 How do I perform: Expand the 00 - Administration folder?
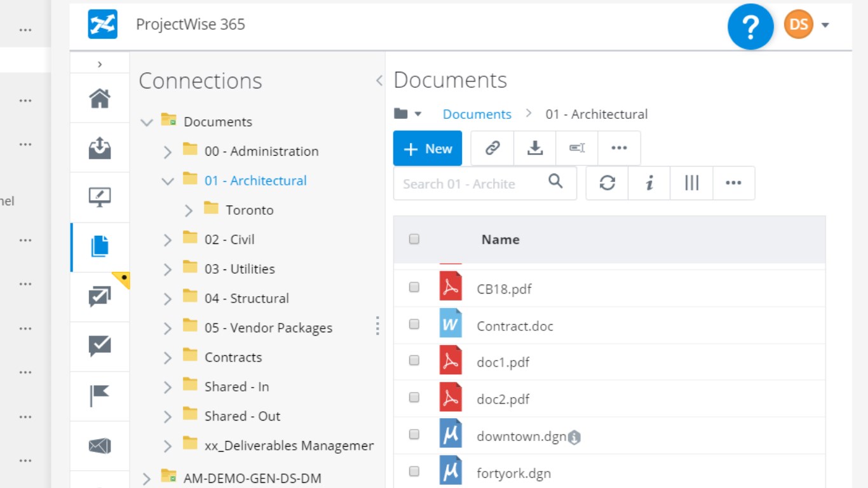point(168,152)
